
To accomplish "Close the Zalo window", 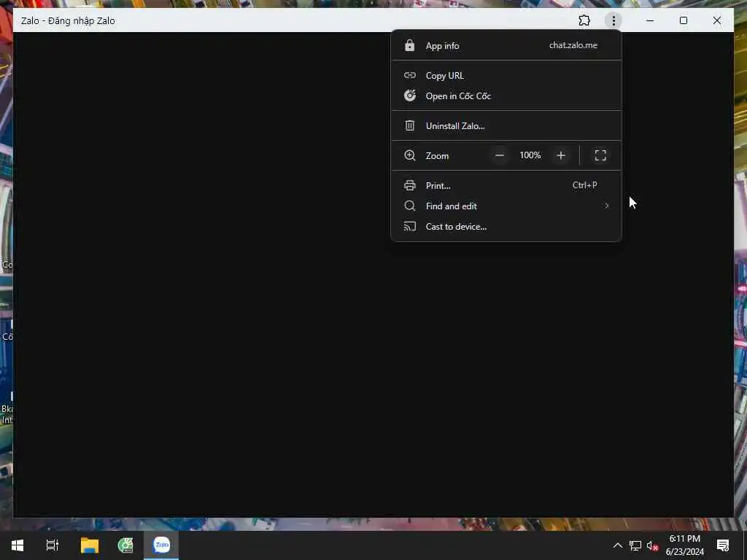I will tap(716, 20).
